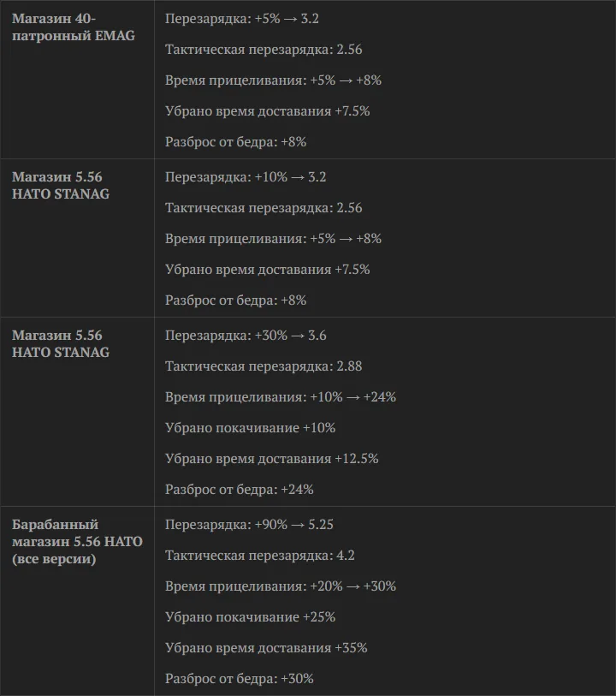Click 'Убрано покачивание +25%' line
Image resolution: width=616 pixels, height=696 pixels.
tap(251, 617)
